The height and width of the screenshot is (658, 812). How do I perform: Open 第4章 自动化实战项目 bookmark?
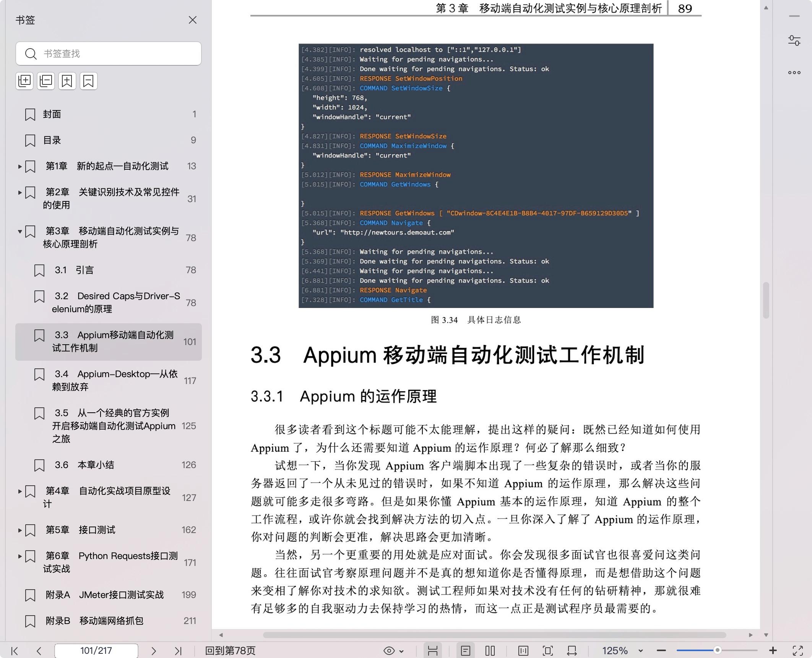click(x=109, y=498)
